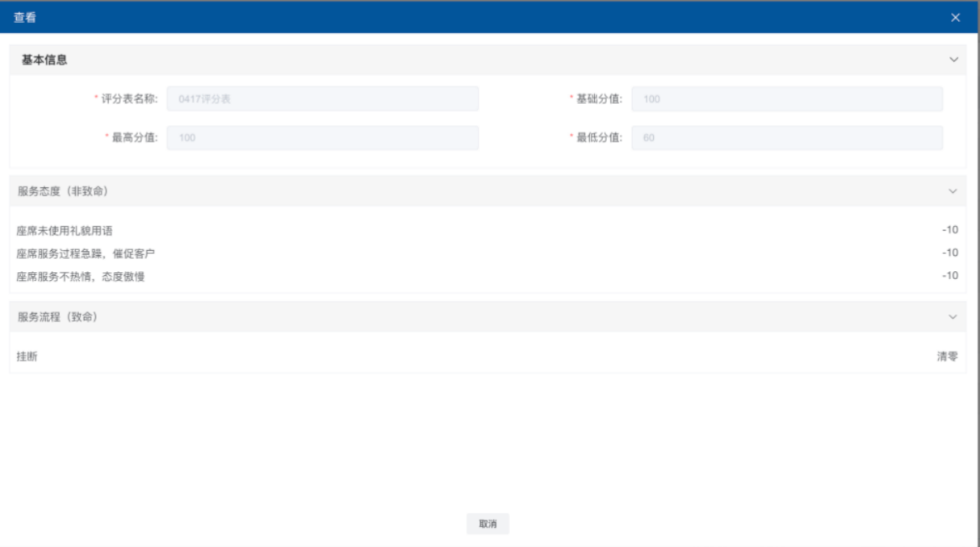980x547 pixels.
Task: Click the 清零 value next to 挂断
Action: coord(948,356)
